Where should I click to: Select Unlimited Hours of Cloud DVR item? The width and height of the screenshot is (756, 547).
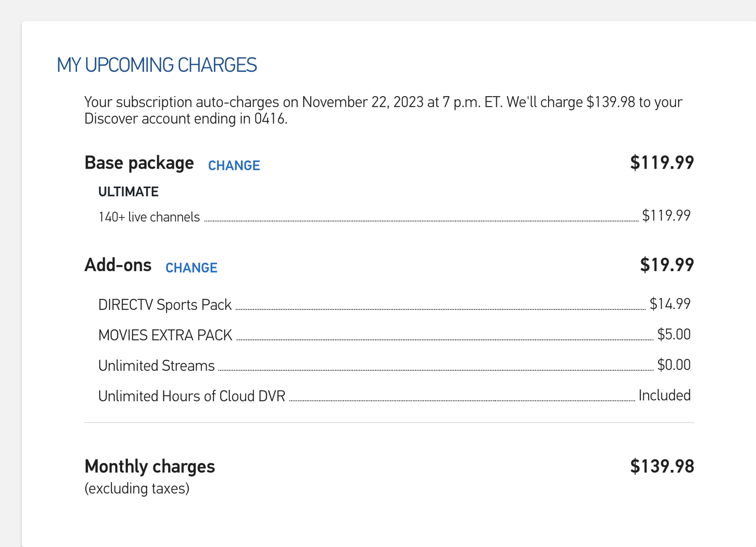(x=192, y=396)
